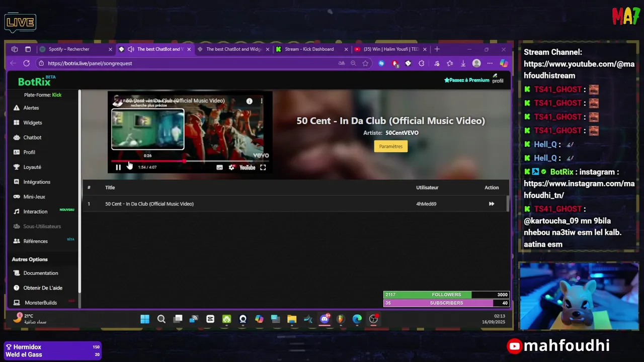Click user 4hMed69 in the queue
This screenshot has height=362, width=644.
pyautogui.click(x=426, y=204)
